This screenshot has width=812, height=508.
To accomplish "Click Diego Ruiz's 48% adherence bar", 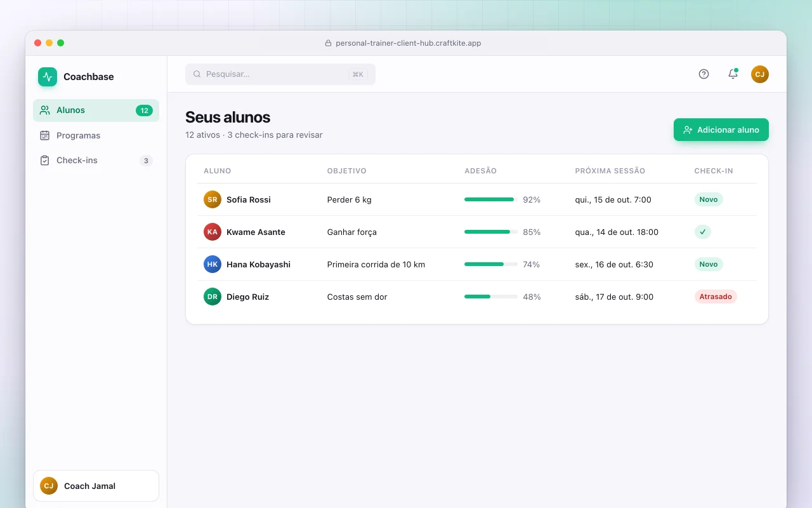I will click(491, 297).
